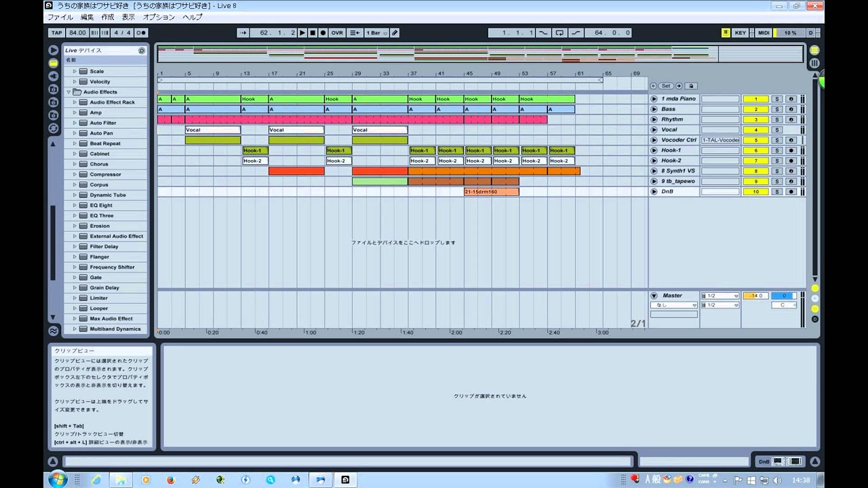Switch to Session view selector
This screenshot has width=868, height=488.
pos(814,63)
